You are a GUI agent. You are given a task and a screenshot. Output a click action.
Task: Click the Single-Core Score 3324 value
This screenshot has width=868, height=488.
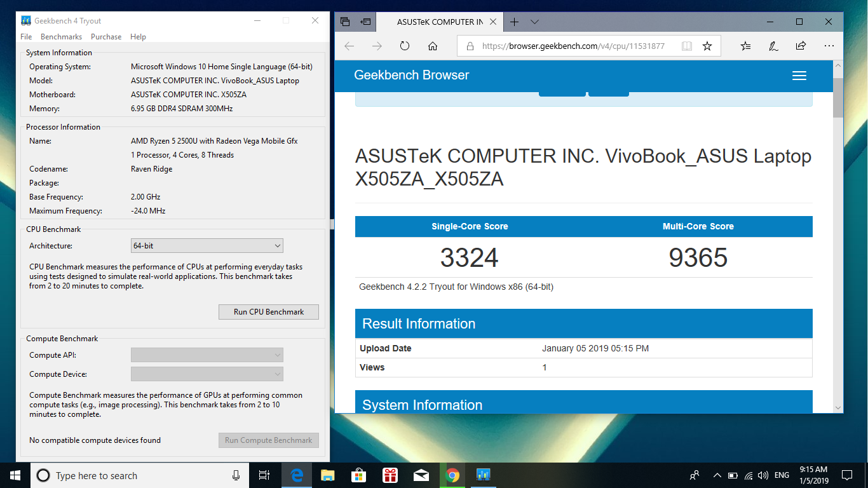469,257
